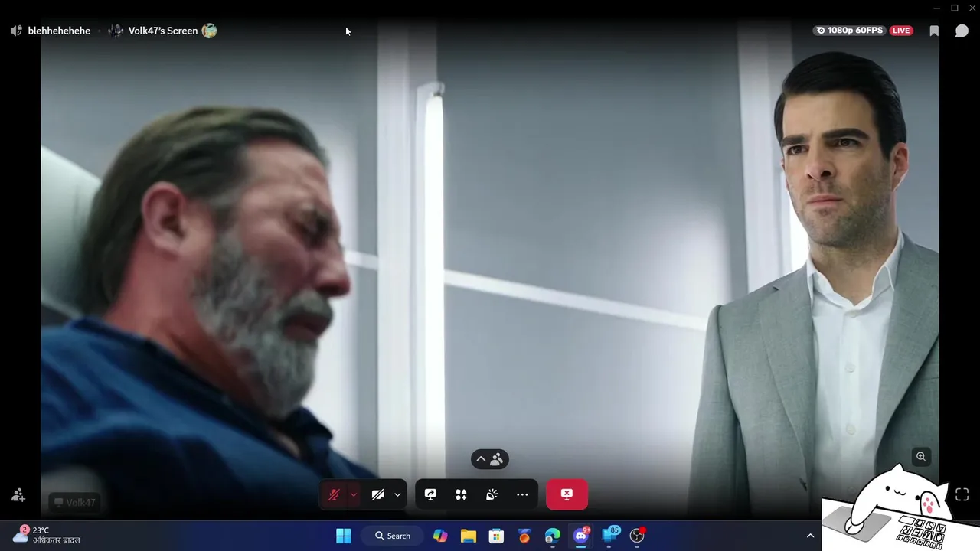Open Microsoft Edge from taskbar

coord(553,536)
